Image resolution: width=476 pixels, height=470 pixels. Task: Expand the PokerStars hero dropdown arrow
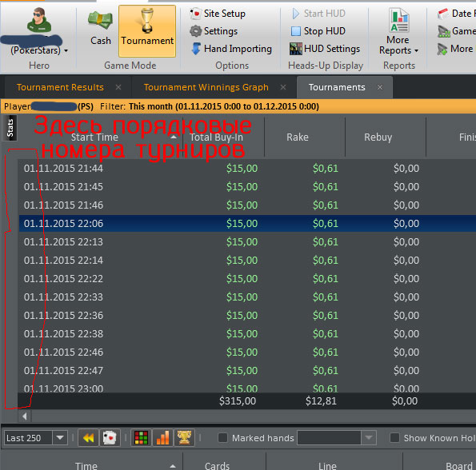(66, 50)
